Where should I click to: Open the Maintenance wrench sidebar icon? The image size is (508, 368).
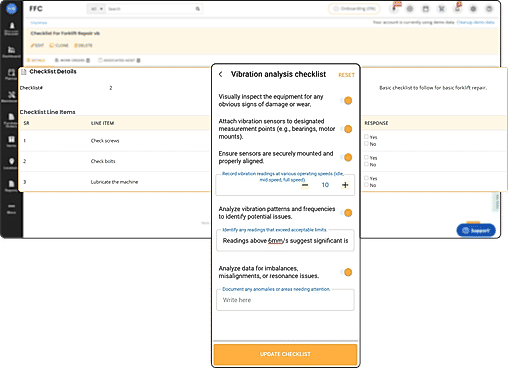click(11, 97)
